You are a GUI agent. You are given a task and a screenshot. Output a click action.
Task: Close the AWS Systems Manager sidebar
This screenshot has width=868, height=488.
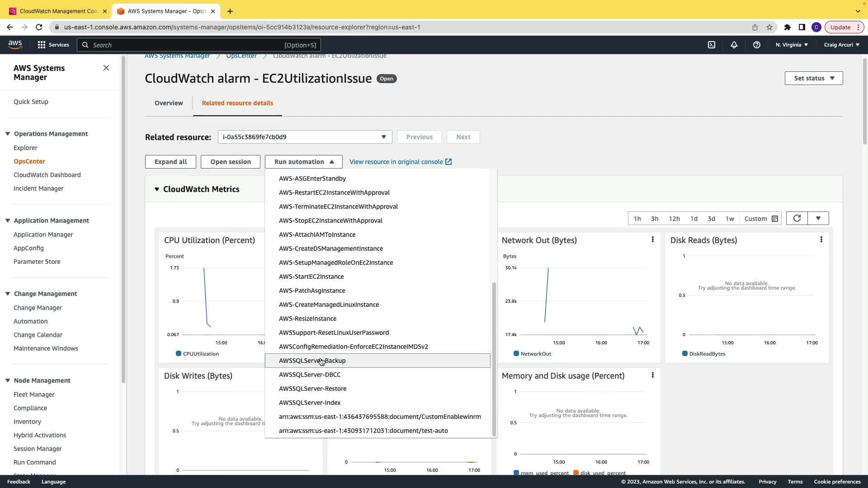pos(106,68)
